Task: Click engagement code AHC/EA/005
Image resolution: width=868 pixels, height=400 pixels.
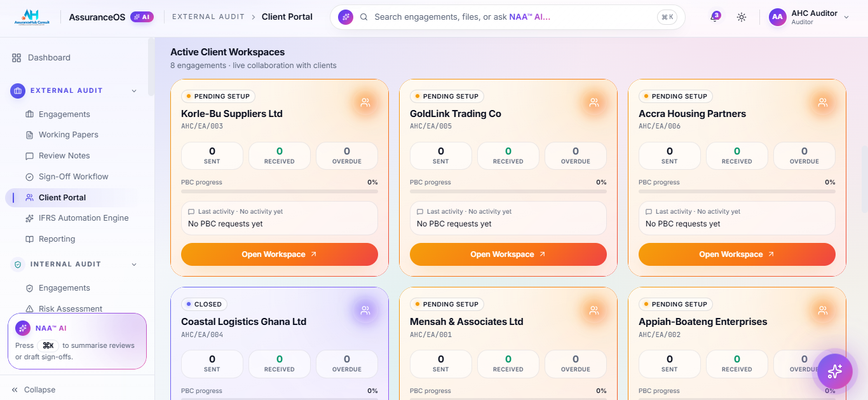Action: pos(431,127)
